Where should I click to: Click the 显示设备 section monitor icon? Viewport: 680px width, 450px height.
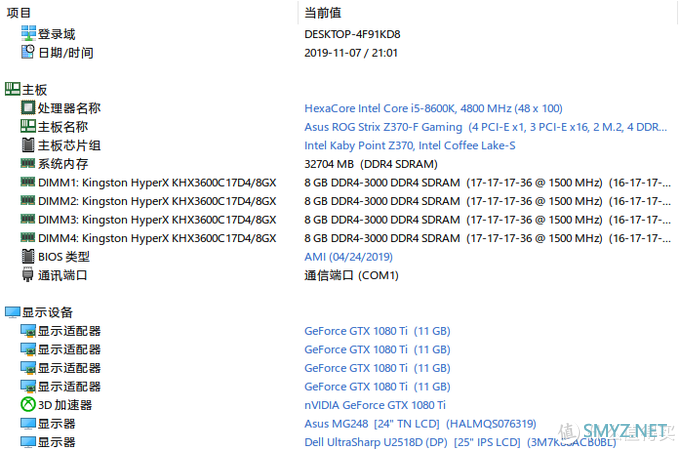12,313
